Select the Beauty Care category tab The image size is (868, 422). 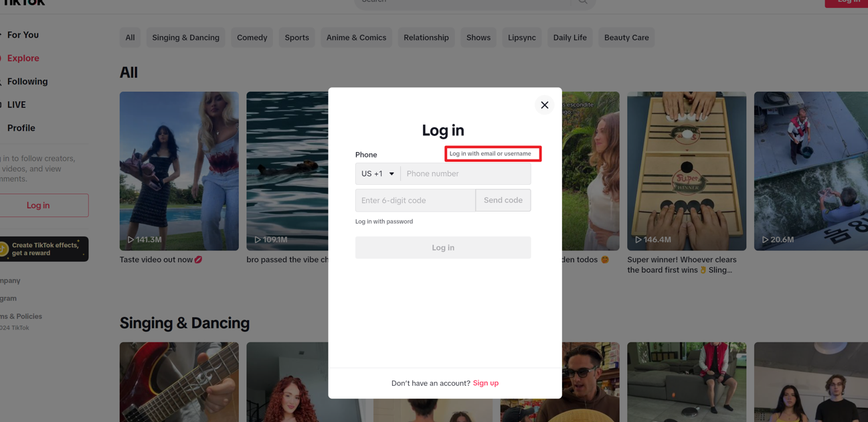[626, 38]
